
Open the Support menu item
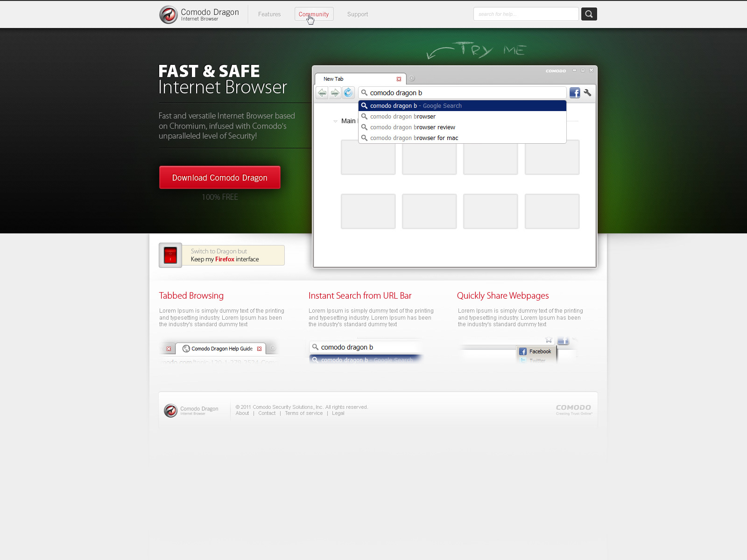tap(358, 14)
